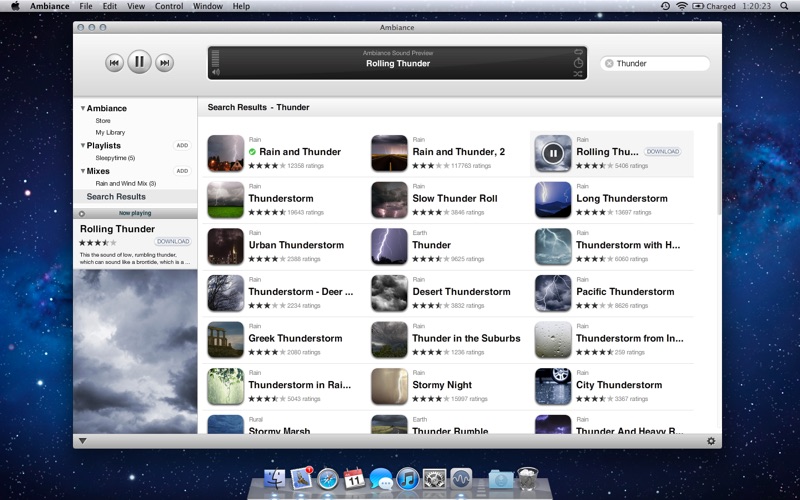Collapse the artwork panel with bottom triangle
The image size is (800, 500).
click(x=82, y=441)
